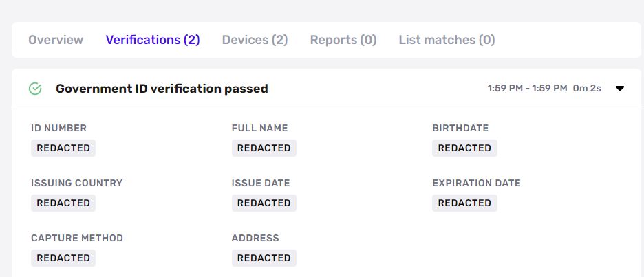Screen dimensions: 644x277
Task: Click the Government ID verification passed heading
Action: pyautogui.click(x=162, y=89)
